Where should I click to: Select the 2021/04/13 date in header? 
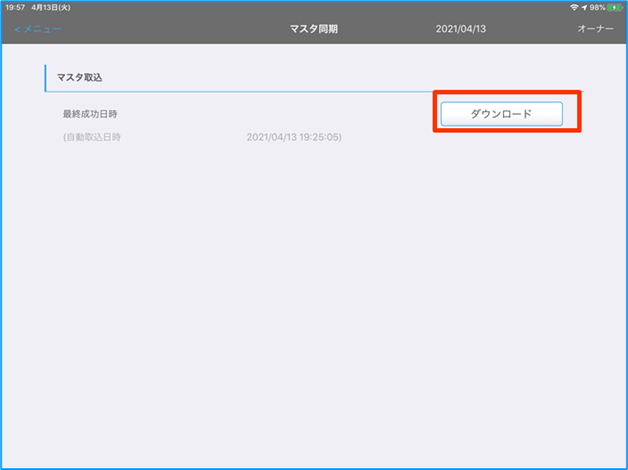pyautogui.click(x=460, y=29)
